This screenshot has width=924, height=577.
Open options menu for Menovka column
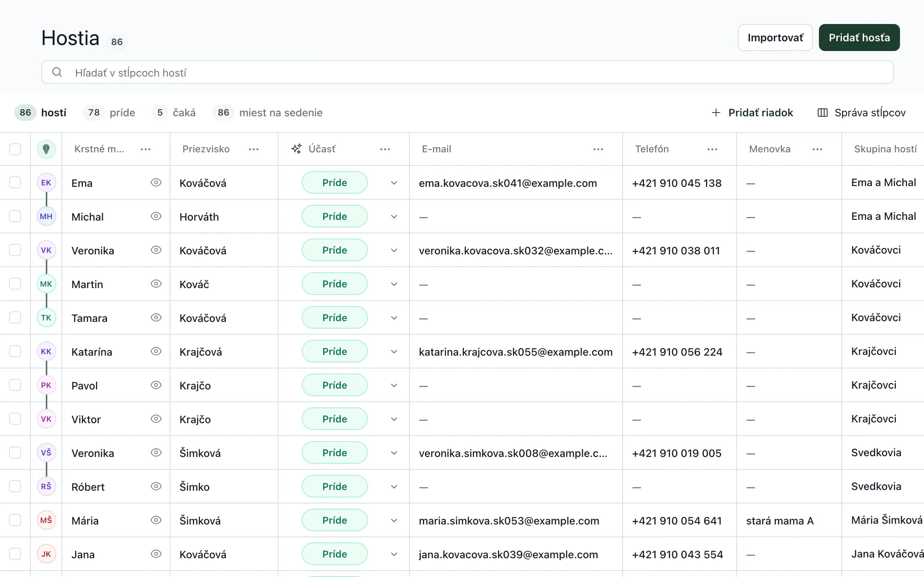pos(817,149)
